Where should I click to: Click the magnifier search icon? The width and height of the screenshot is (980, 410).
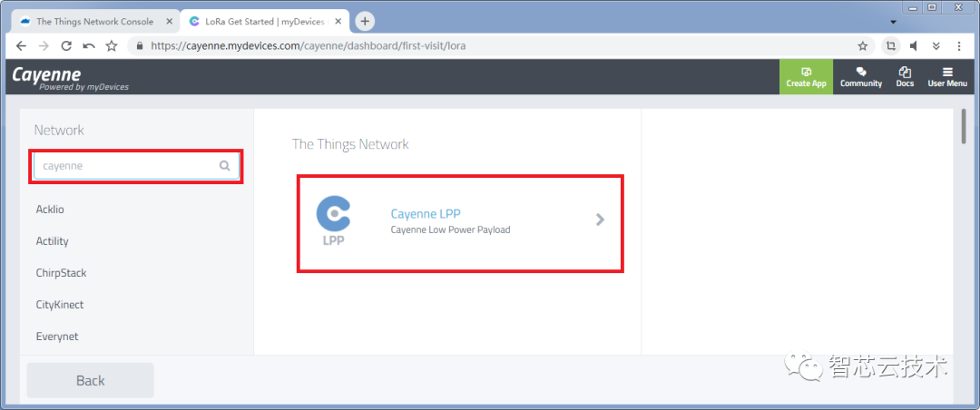pos(224,166)
